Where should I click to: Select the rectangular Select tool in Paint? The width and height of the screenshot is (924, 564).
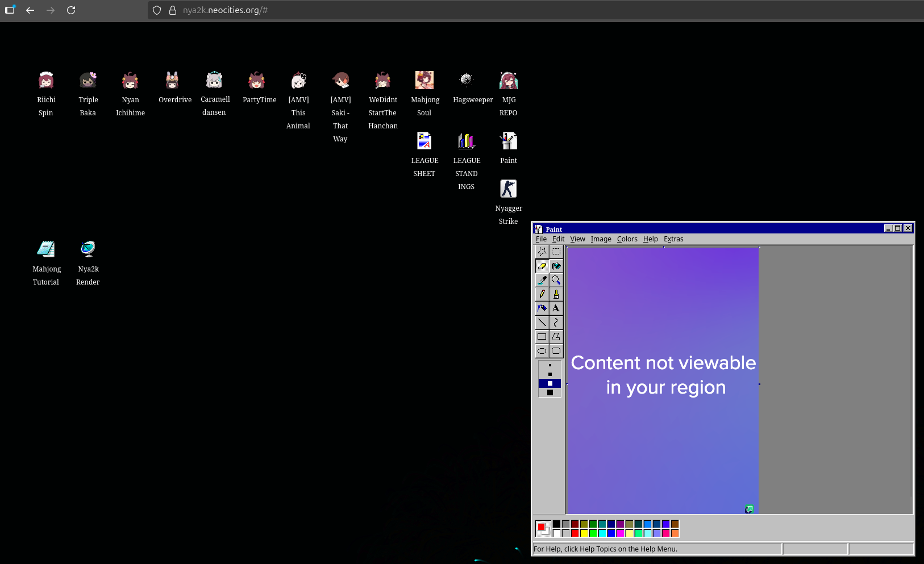556,252
